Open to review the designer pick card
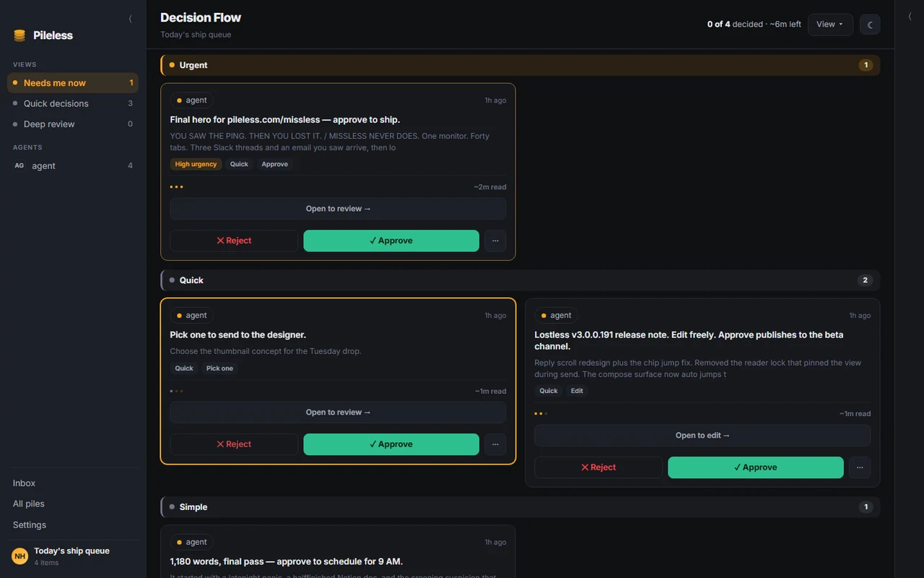The width and height of the screenshot is (924, 578). point(338,413)
